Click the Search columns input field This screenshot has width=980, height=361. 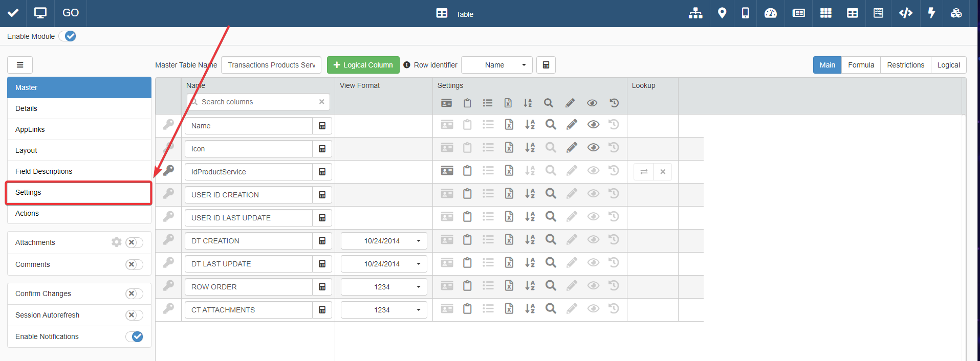tap(258, 102)
